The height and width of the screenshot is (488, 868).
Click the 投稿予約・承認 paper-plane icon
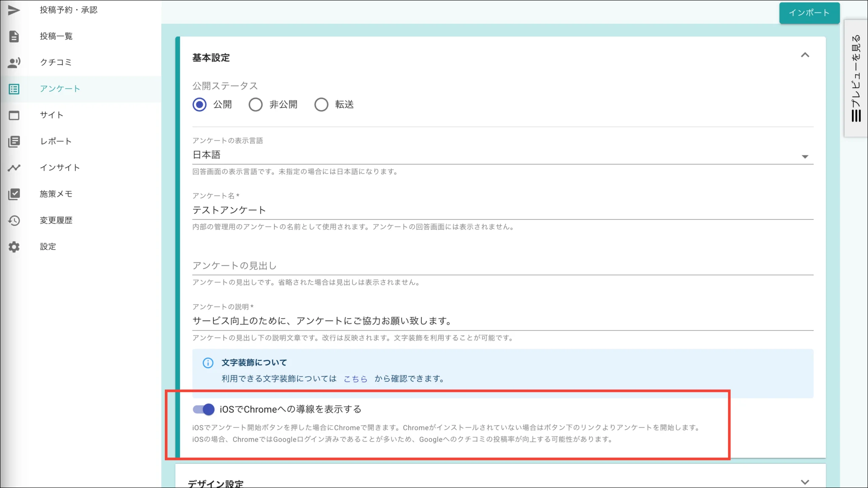[14, 10]
